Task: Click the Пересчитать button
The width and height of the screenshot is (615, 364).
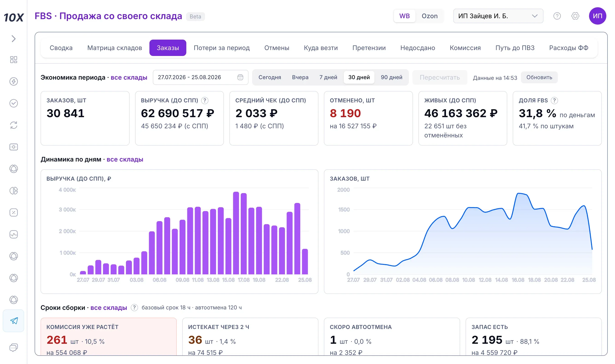Action: tap(439, 77)
